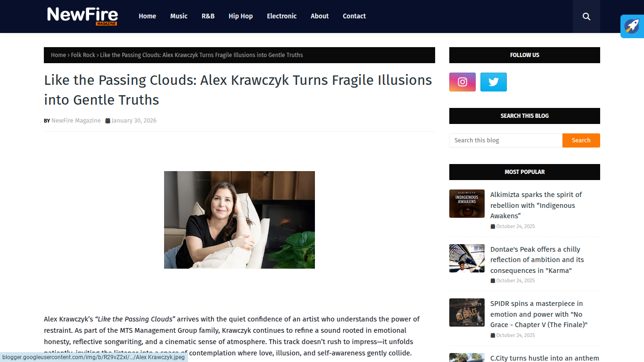644x362 pixels.
Task: Click the orange Search button
Action: (x=581, y=140)
